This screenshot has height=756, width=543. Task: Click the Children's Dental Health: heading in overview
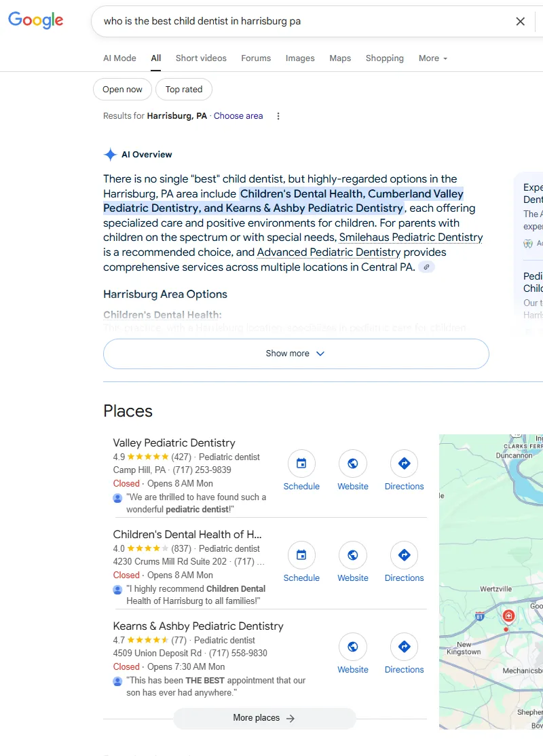tap(162, 315)
